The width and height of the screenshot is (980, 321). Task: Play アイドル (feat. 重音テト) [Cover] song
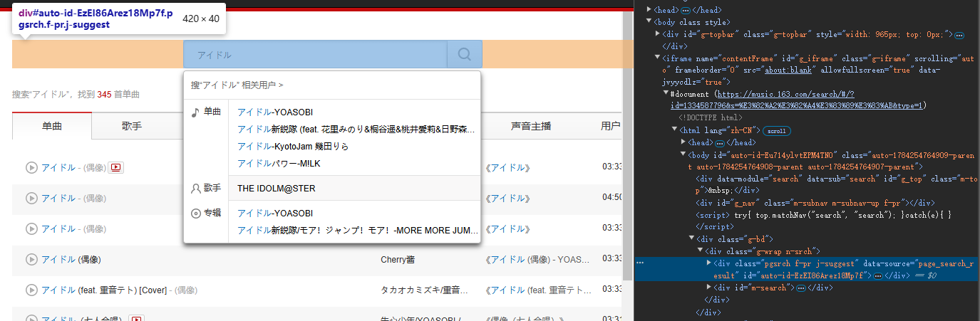31,290
